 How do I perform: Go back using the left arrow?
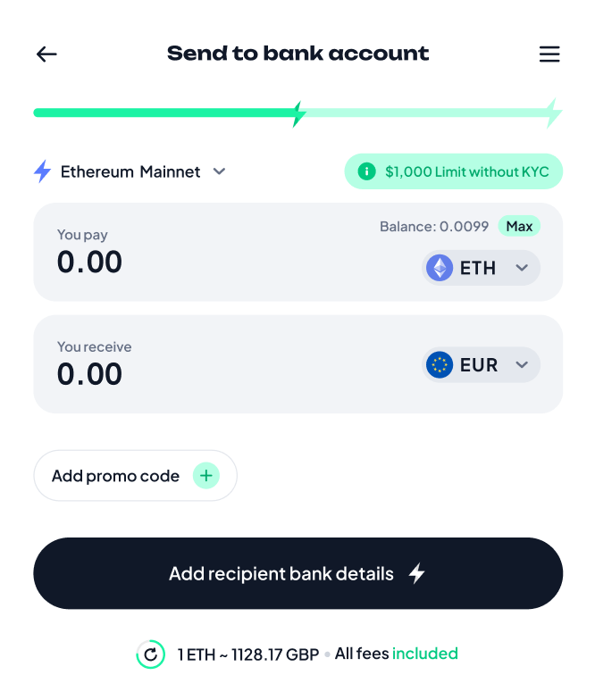click(x=46, y=54)
